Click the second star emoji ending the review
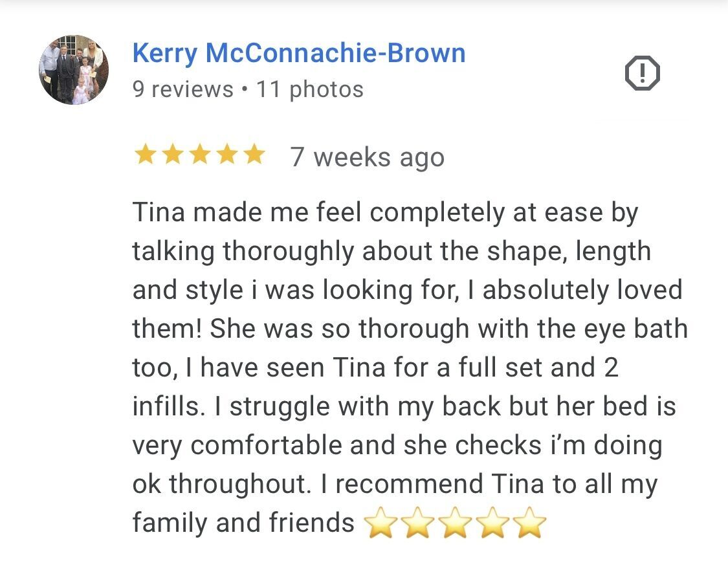Image resolution: width=728 pixels, height=570 pixels. pyautogui.click(x=418, y=523)
